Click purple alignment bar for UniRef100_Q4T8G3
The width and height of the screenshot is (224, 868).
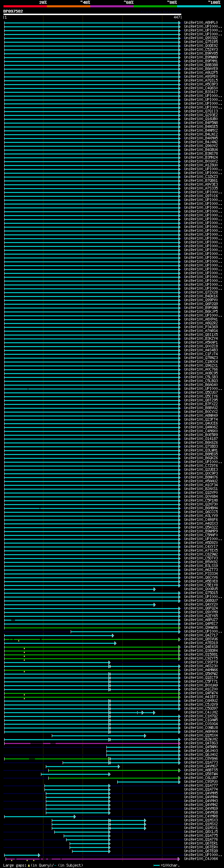point(92,743)
